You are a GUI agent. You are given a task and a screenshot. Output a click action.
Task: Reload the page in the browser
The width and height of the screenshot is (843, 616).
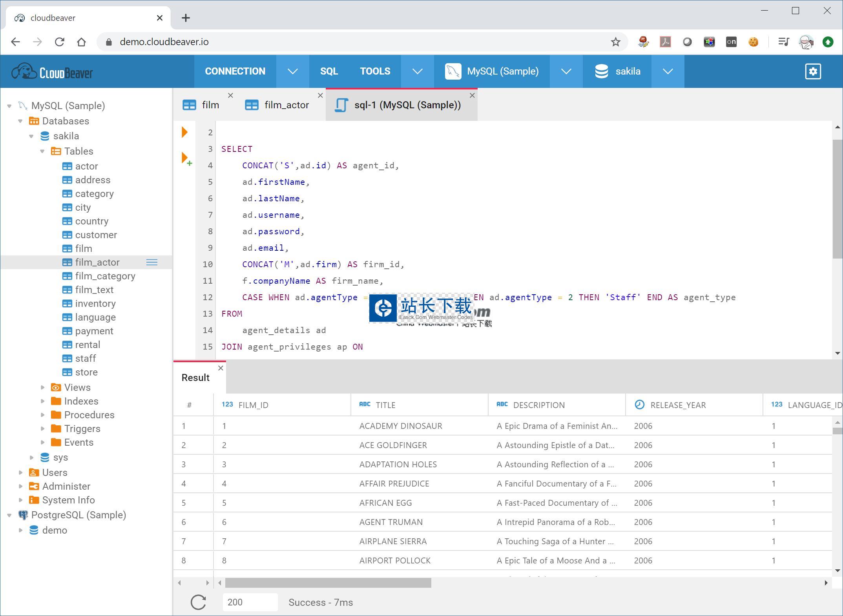60,42
